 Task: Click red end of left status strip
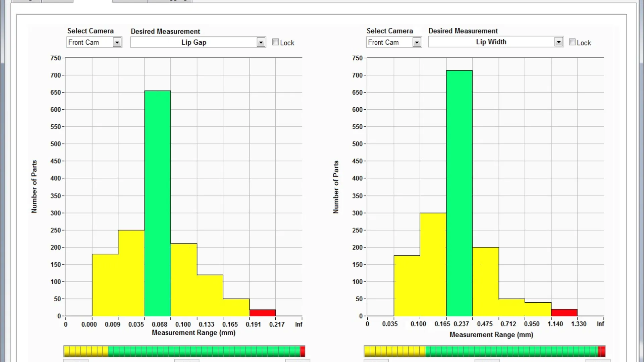[x=302, y=351]
